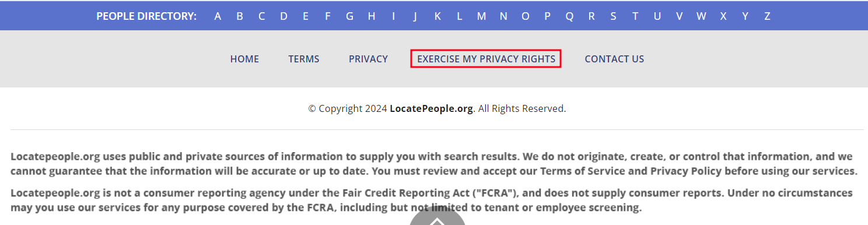Select directory letter J
The height and width of the screenshot is (225, 868).
(415, 16)
